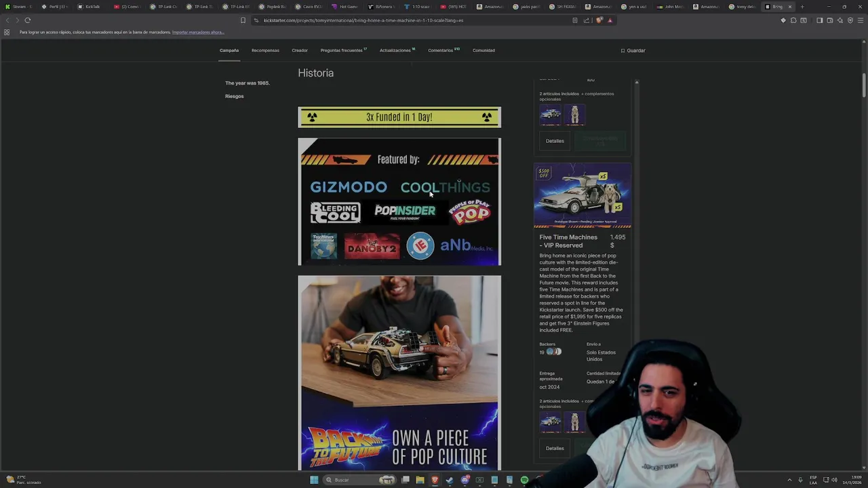Jump to the Riesgos section
Image resolution: width=868 pixels, height=488 pixels.
[x=235, y=96]
